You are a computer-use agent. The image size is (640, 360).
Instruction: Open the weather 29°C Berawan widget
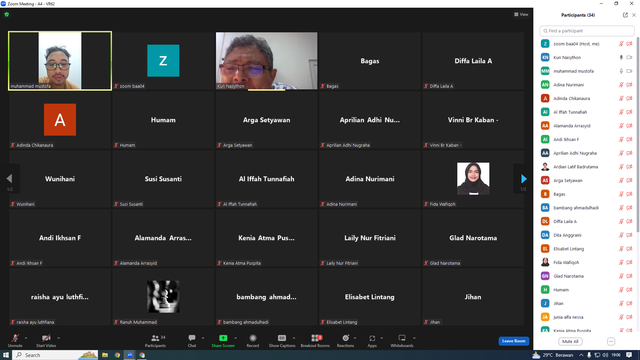pos(553,355)
